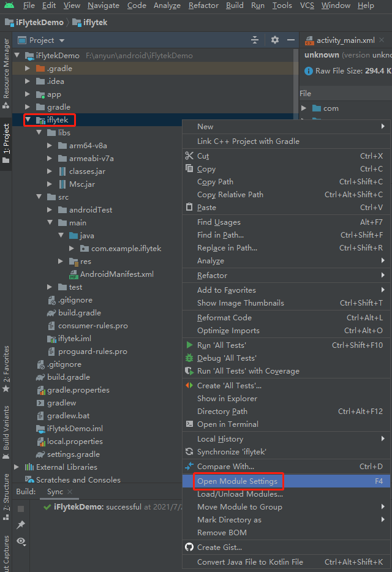Close the Sync tab in Build panel
392x572 pixels.
coord(70,492)
